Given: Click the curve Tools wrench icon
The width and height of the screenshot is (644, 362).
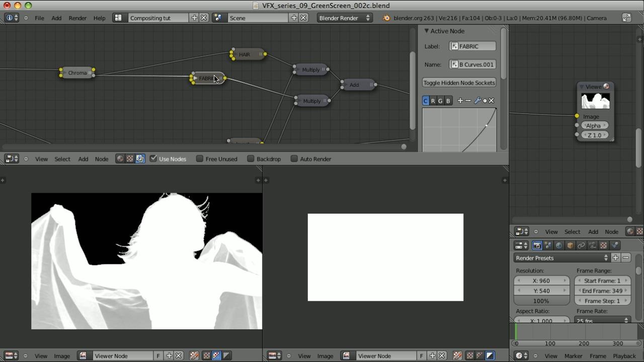Looking at the screenshot, I should click(x=477, y=101).
